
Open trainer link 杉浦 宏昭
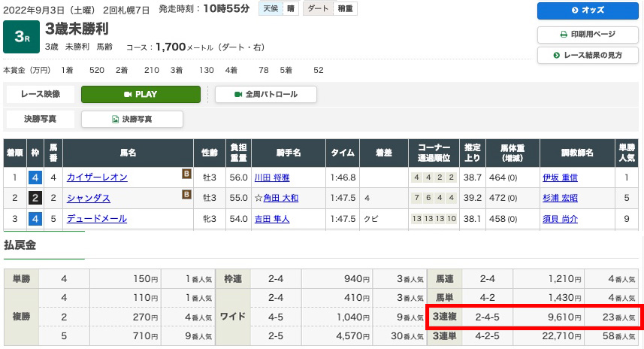pos(561,198)
